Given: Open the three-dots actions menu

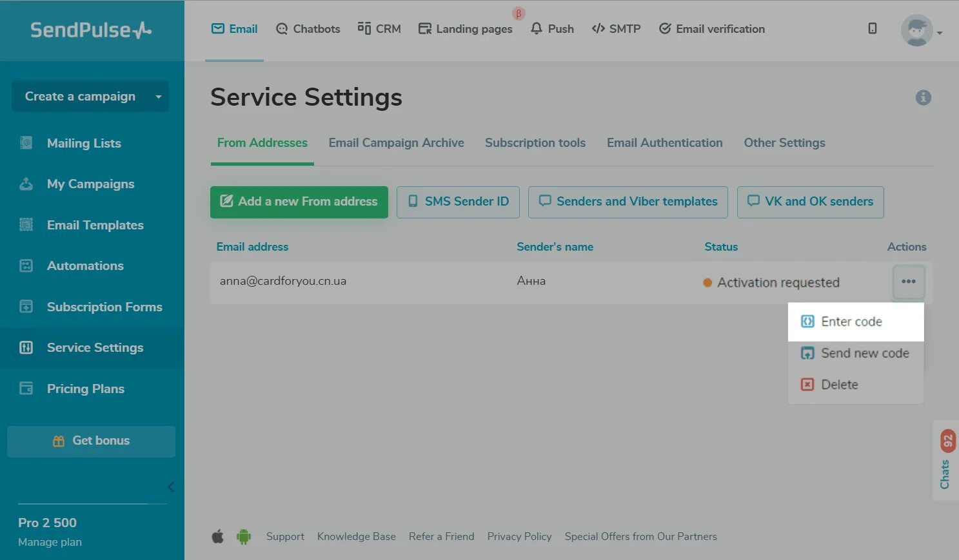Looking at the screenshot, I should coord(909,282).
